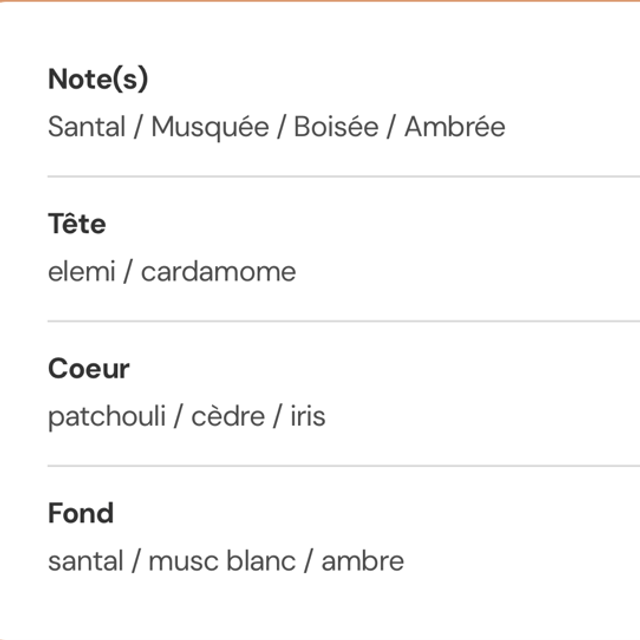The height and width of the screenshot is (640, 640).
Task: Click the Note(s) heading
Action: pos(98,80)
